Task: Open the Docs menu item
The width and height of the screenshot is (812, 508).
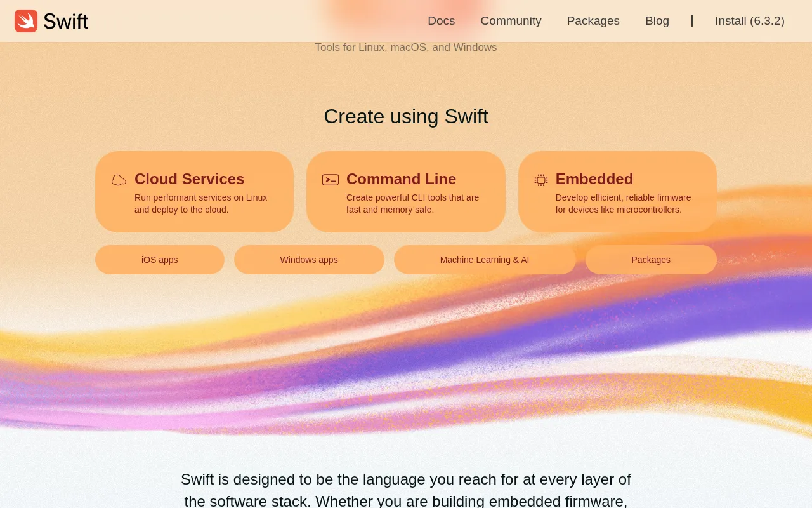Action: click(442, 21)
